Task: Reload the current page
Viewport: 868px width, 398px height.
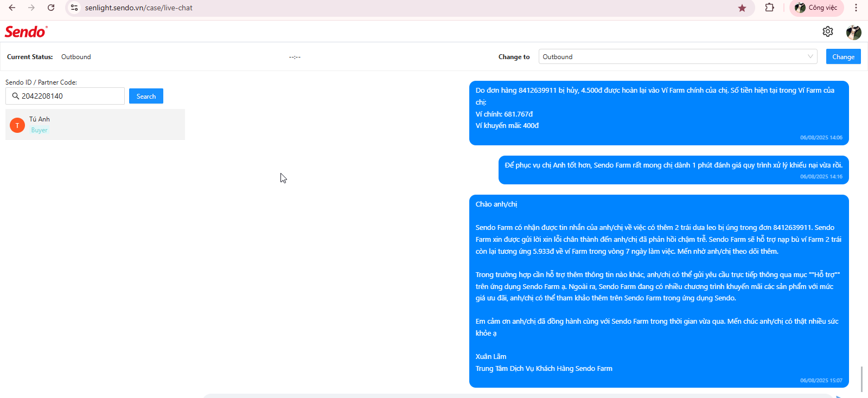Action: (x=51, y=8)
